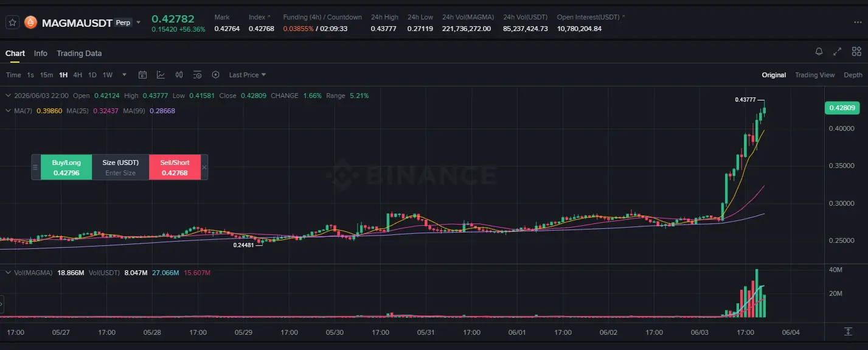Open the MAGMAUSDT pair selector dropdown arrow
This screenshot has height=350, width=868.
[138, 23]
